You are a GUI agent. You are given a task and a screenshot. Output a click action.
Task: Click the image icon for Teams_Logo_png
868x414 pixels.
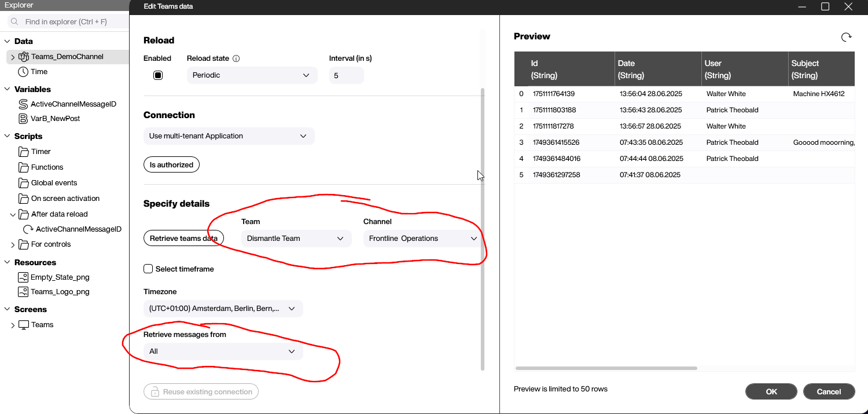click(23, 292)
